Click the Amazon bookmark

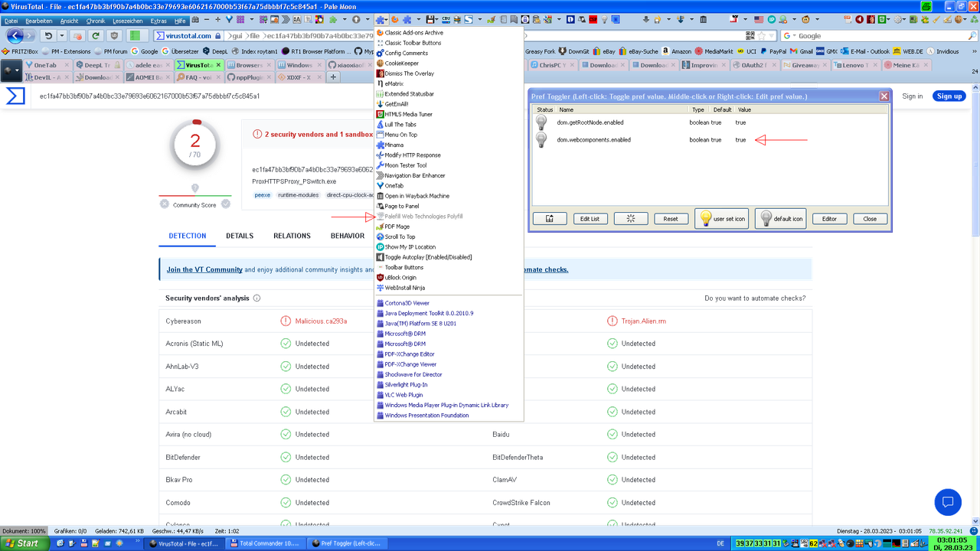[x=676, y=51]
